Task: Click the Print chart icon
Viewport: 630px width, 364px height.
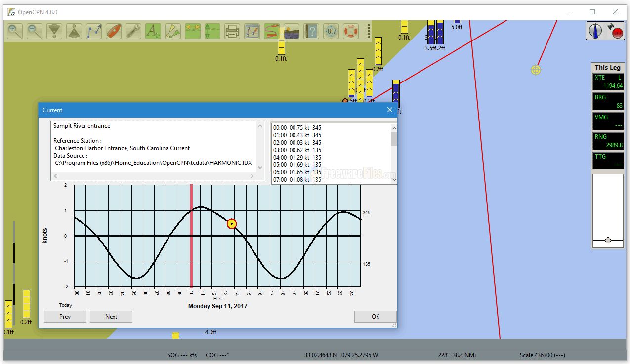Action: [232, 31]
